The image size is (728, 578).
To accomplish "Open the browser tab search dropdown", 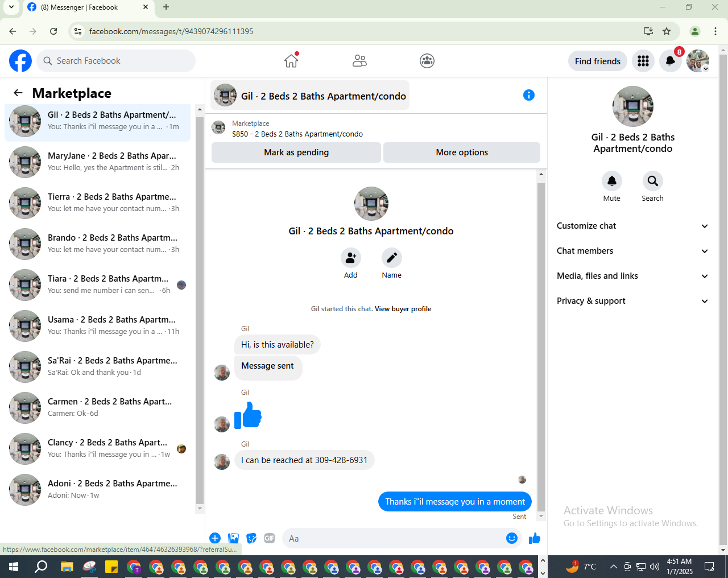I will pyautogui.click(x=11, y=7).
